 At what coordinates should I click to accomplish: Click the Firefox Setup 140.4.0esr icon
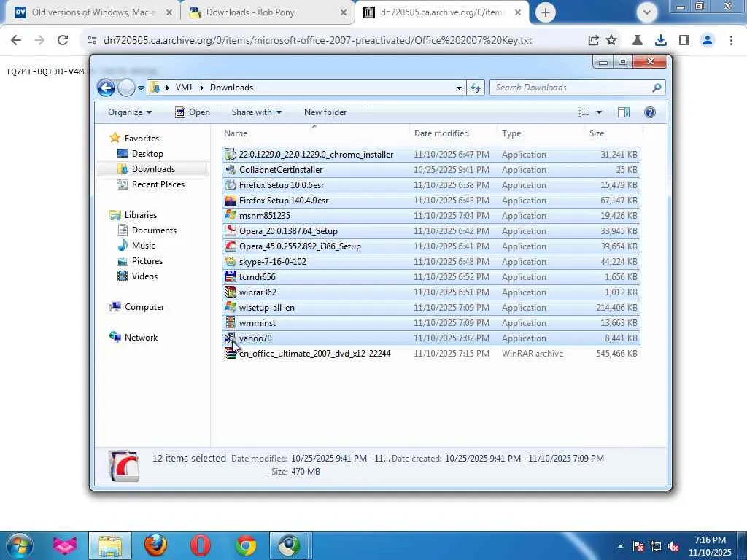click(x=231, y=200)
